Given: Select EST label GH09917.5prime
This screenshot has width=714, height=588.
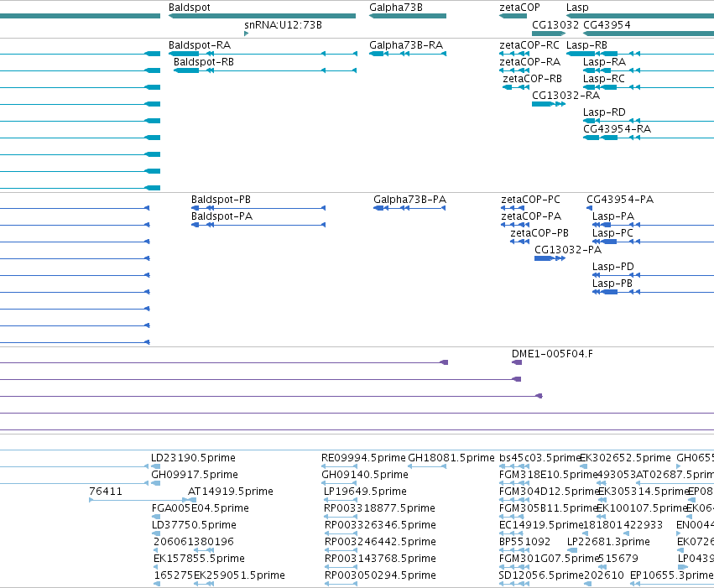Looking at the screenshot, I should coord(195,475).
